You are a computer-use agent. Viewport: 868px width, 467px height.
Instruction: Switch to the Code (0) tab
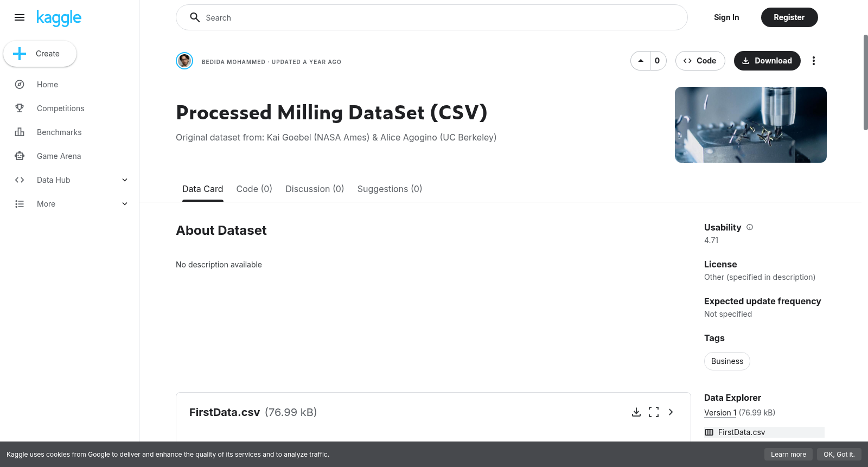[x=254, y=189]
